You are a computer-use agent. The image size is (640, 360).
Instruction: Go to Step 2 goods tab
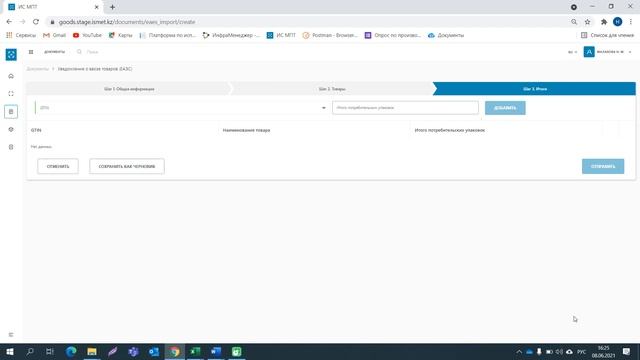pos(332,89)
